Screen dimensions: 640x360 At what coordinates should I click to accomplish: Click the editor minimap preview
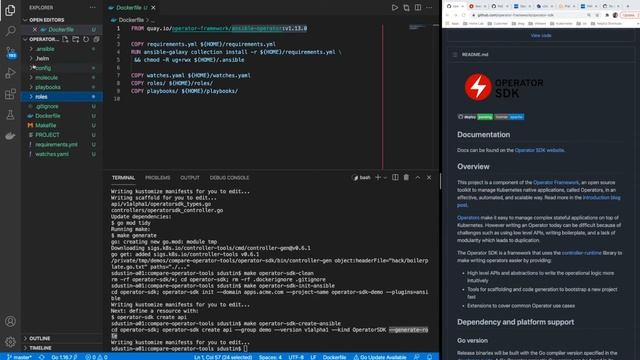417,27
